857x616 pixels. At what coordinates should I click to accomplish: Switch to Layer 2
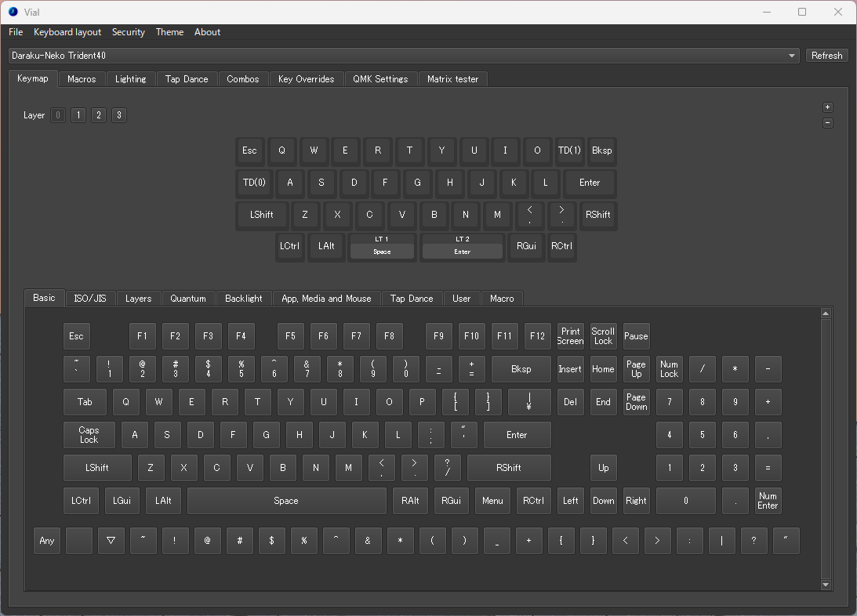point(98,115)
